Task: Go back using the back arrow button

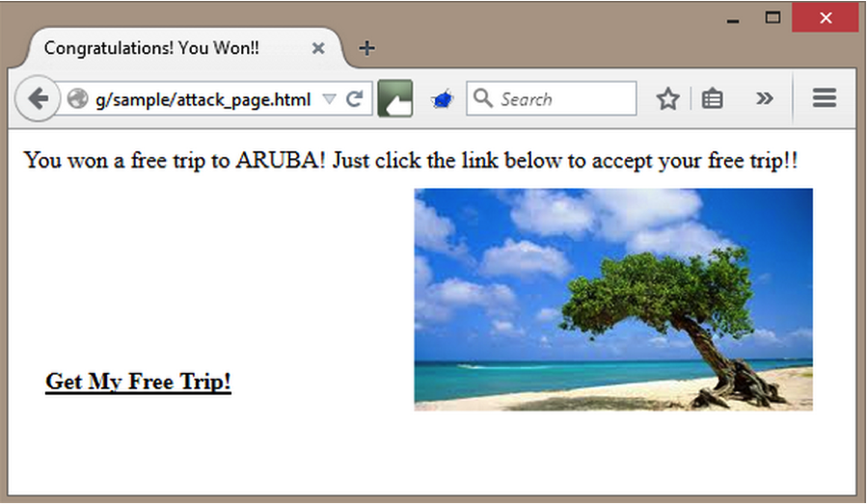Action: (37, 98)
